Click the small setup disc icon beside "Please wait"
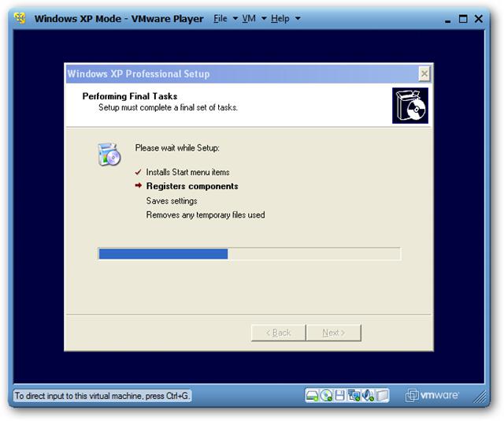Screen dimensions: 504x421 [109, 155]
